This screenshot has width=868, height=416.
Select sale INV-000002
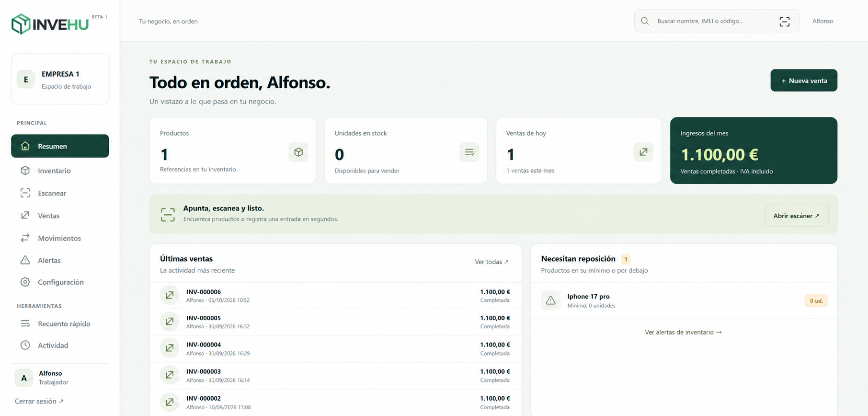point(335,402)
